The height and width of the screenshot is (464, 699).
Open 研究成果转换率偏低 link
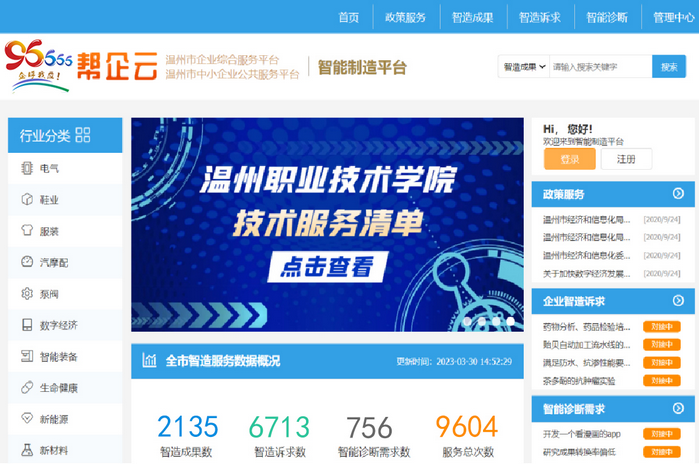579,452
